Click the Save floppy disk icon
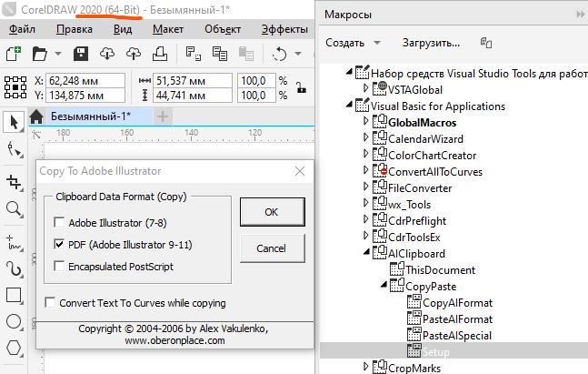Screen dimensions: 588x374 coord(81,54)
